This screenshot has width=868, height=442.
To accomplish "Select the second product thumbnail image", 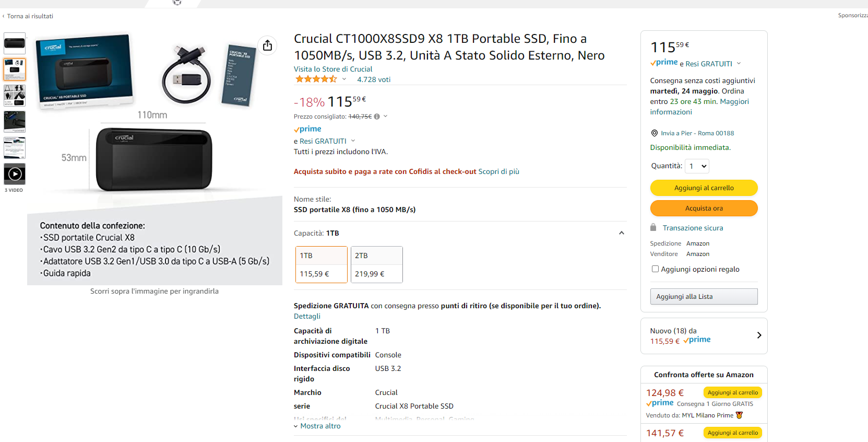I will point(15,69).
